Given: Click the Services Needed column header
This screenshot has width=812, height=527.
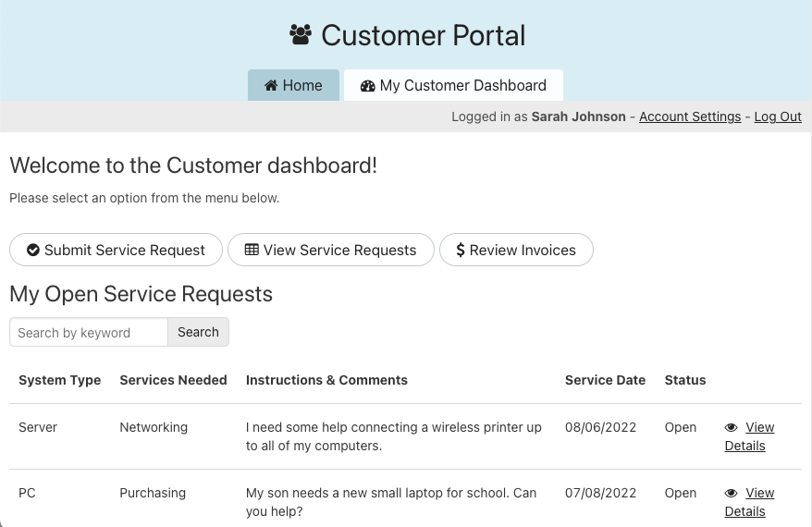Looking at the screenshot, I should pos(173,380).
